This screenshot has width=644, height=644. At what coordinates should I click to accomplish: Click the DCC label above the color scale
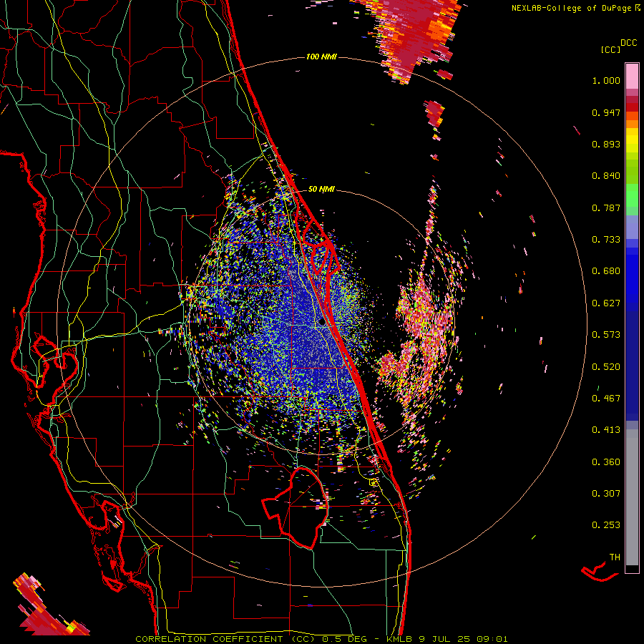[x=628, y=43]
